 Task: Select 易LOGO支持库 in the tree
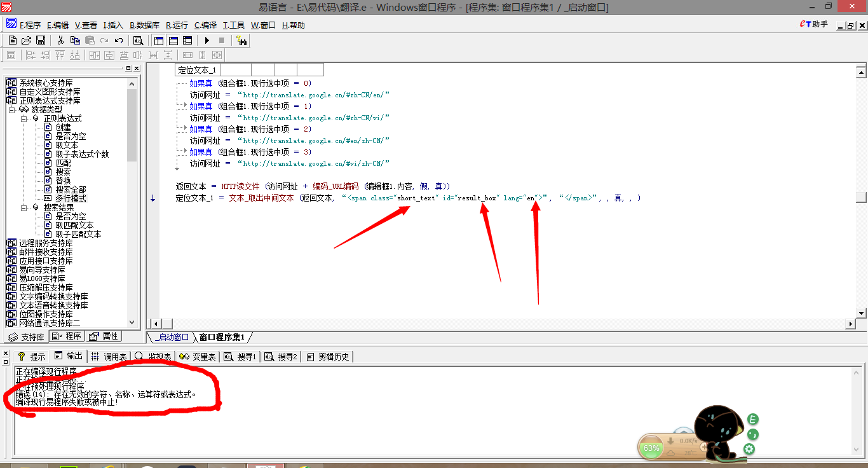[42, 279]
